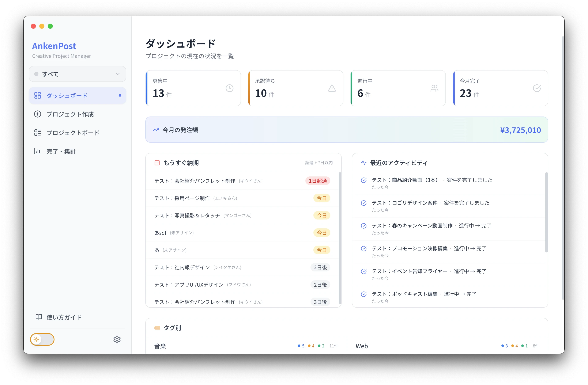Click check icon for 商品紹介動画 activity
The height and width of the screenshot is (385, 588).
pos(363,180)
